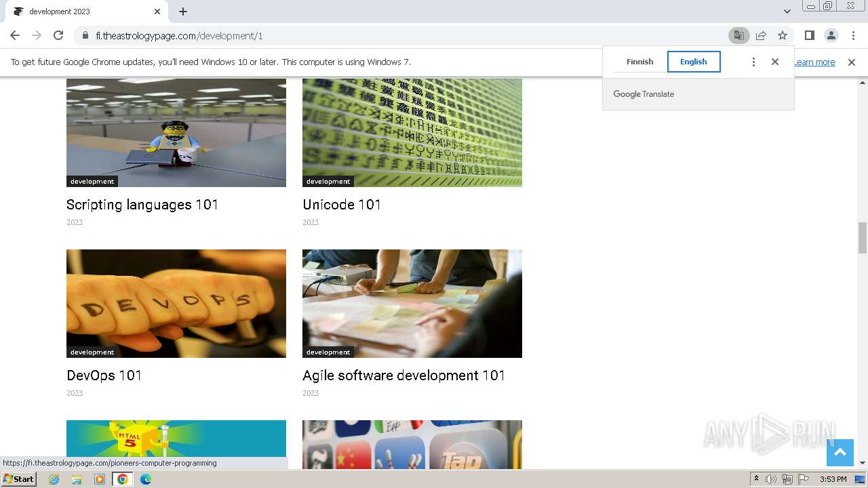Click development tag on Unicode card
This screenshot has width=868, height=488.
pos(328,182)
